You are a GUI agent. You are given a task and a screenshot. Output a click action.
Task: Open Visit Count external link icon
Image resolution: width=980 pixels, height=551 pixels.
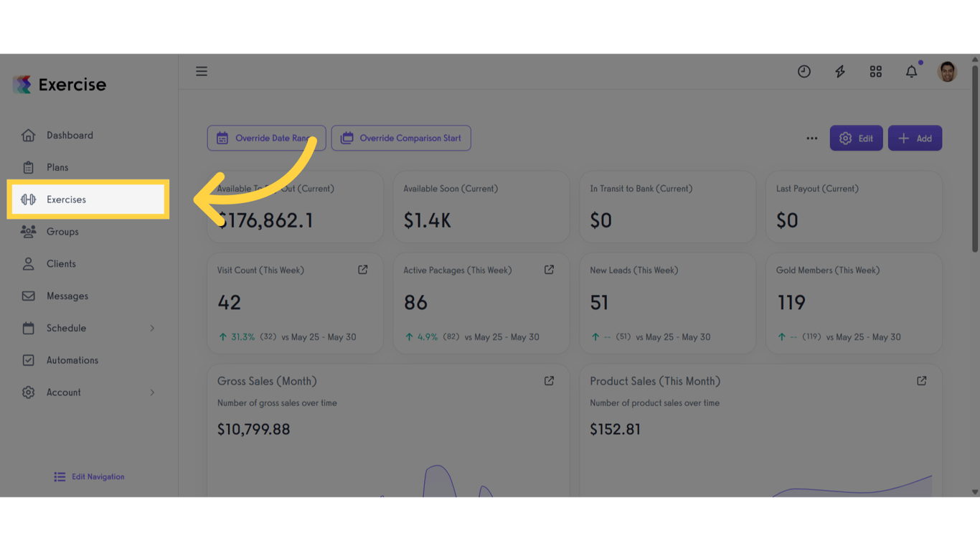pyautogui.click(x=363, y=270)
